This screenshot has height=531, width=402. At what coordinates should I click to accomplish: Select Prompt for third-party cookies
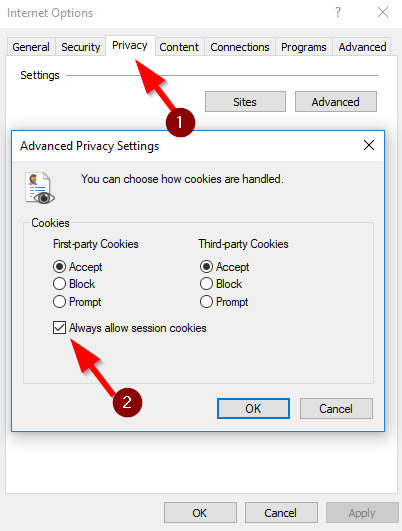click(206, 301)
